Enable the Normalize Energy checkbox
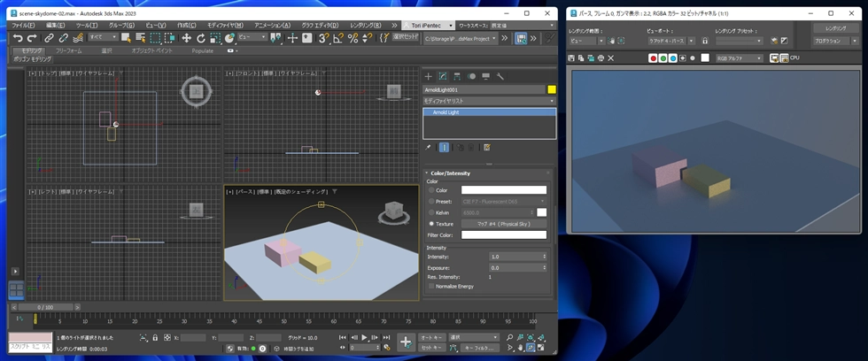Screen dimensions: 868x361 432,287
